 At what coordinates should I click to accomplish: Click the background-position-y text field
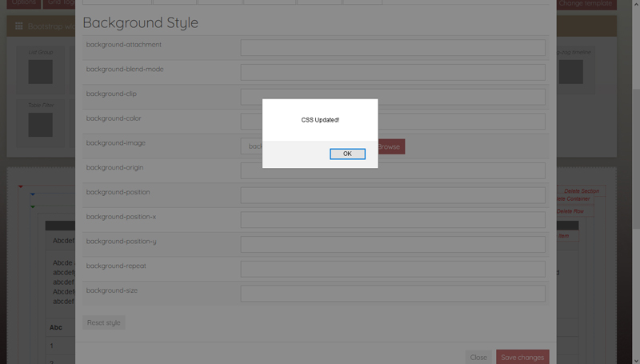click(x=392, y=244)
